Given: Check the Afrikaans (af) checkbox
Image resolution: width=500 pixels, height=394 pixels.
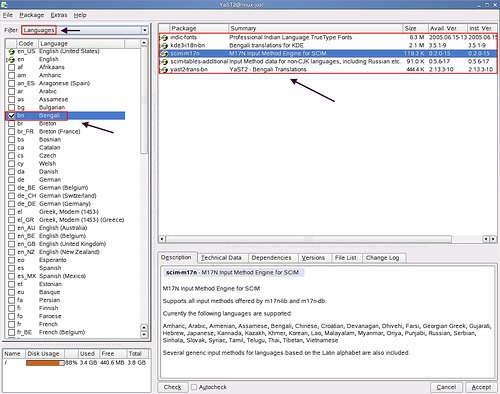Looking at the screenshot, I should (12, 67).
